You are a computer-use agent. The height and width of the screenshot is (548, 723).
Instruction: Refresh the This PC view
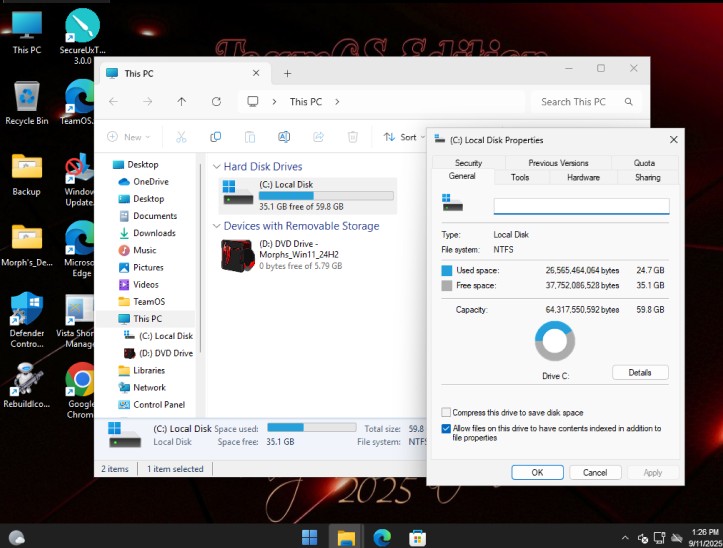pos(216,101)
